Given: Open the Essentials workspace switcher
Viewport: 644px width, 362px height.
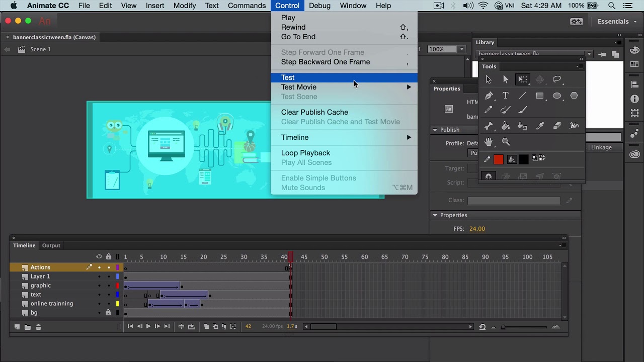Looking at the screenshot, I should point(616,22).
